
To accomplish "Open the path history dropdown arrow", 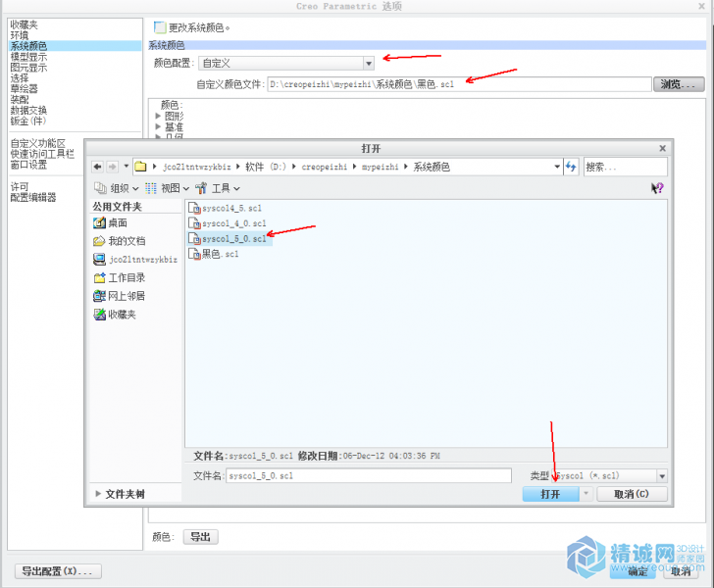I will point(557,167).
